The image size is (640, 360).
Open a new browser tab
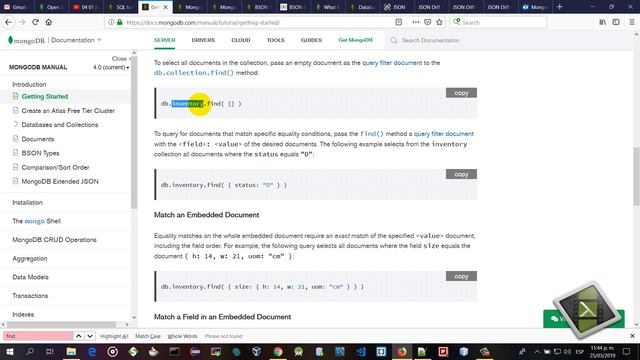pos(559,7)
